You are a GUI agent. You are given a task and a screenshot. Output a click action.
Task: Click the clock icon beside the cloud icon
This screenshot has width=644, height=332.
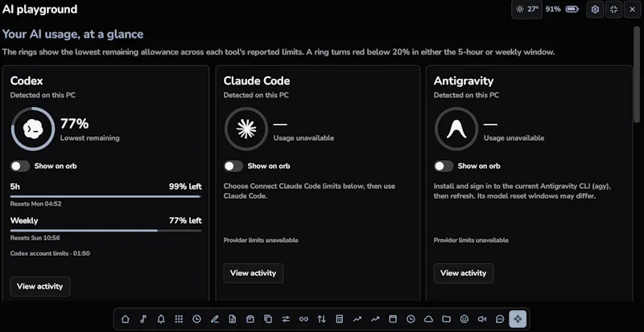[x=411, y=319]
